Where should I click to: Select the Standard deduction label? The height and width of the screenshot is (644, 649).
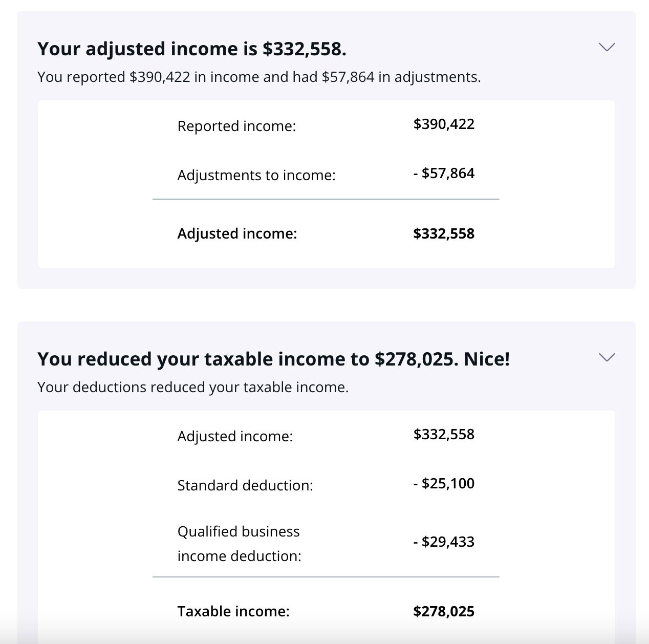[245, 485]
